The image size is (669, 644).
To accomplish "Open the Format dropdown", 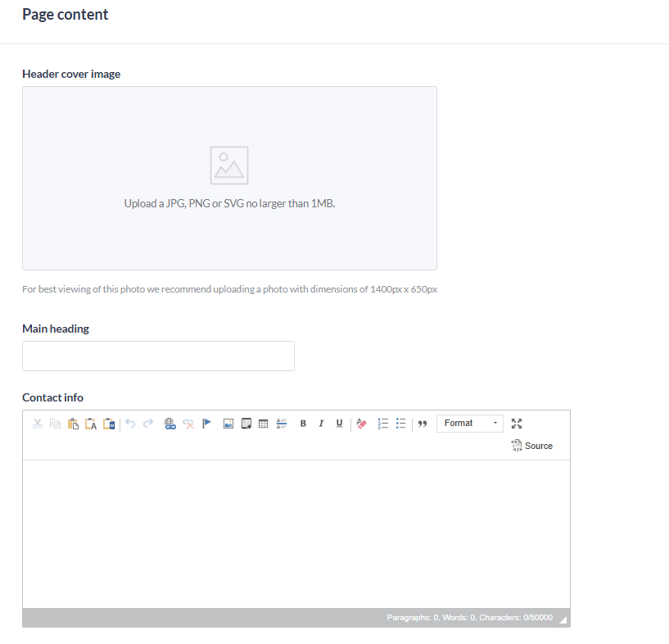I will [x=470, y=424].
